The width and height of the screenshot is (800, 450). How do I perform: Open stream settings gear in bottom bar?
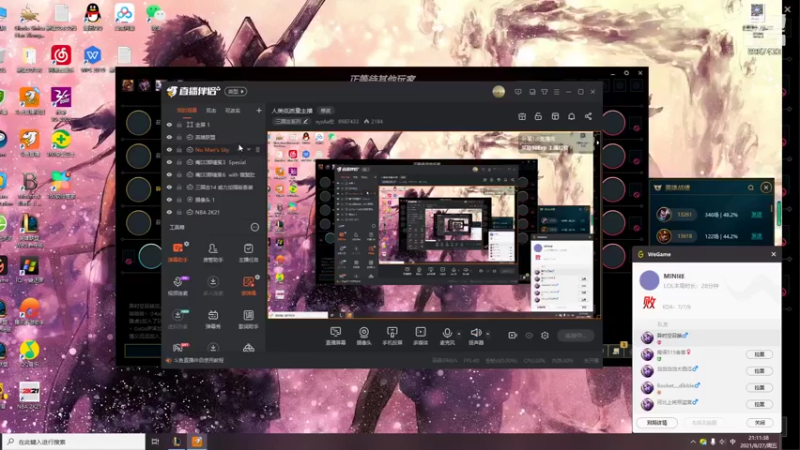coord(545,335)
